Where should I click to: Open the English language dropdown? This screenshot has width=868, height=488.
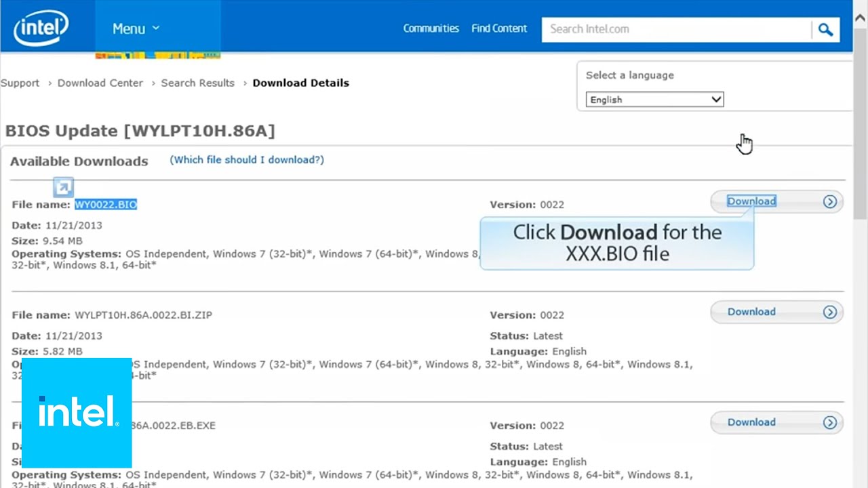pyautogui.click(x=655, y=100)
